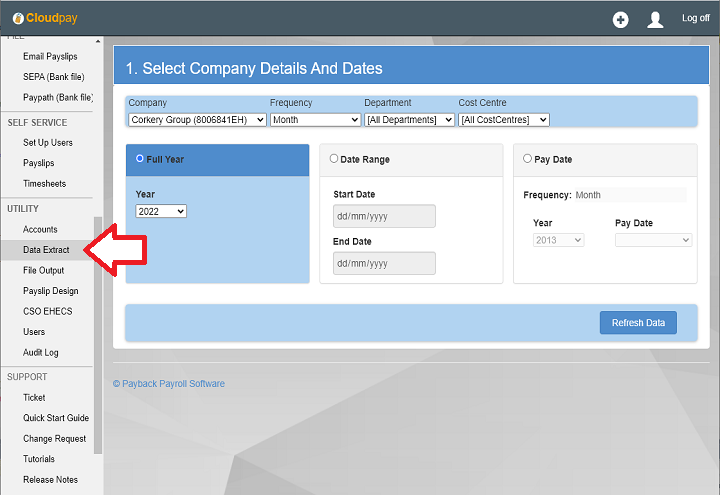The image size is (720, 495).
Task: Open Payslip Design in sidebar
Action: pyautogui.click(x=50, y=291)
